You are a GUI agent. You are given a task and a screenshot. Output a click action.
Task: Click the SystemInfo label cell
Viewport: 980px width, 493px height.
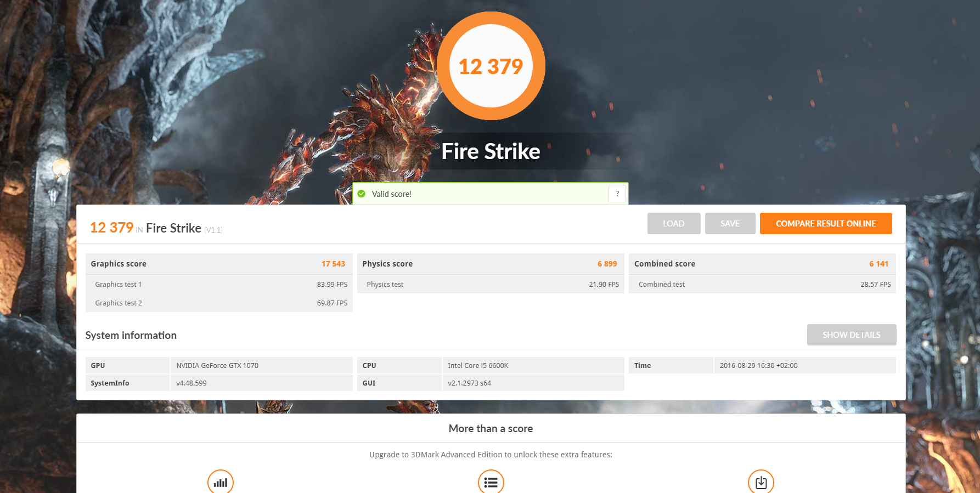(x=127, y=383)
